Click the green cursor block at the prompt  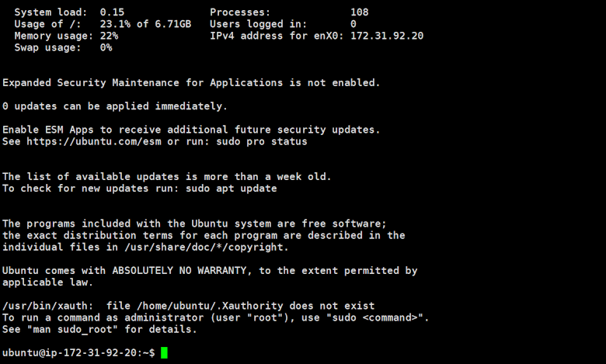(164, 353)
